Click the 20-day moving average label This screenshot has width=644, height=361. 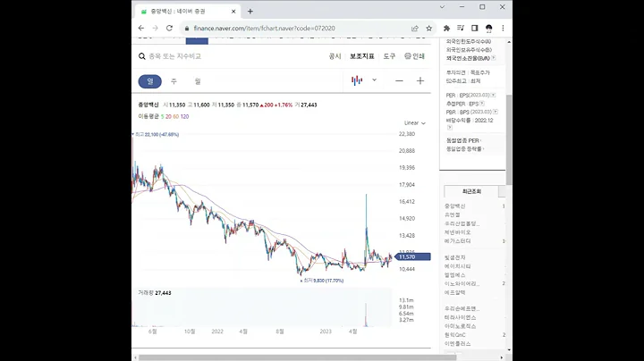click(x=168, y=116)
